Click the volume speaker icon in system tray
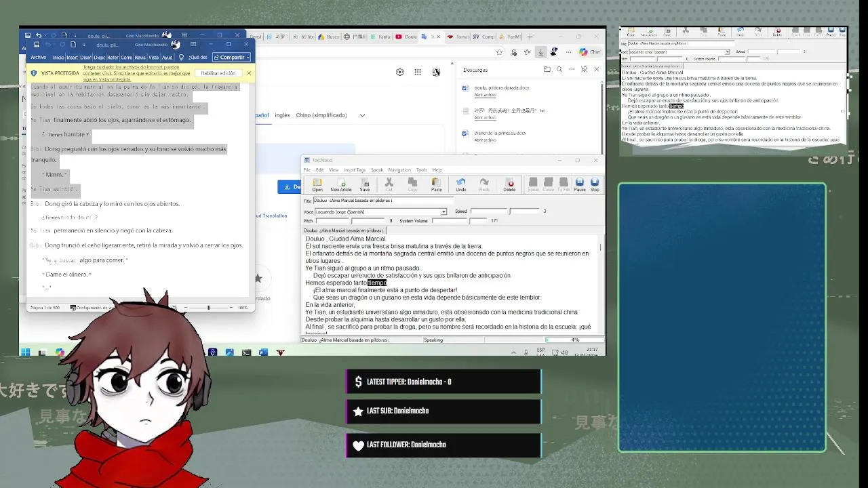Image resolution: width=868 pixels, height=488 pixels. point(564,352)
